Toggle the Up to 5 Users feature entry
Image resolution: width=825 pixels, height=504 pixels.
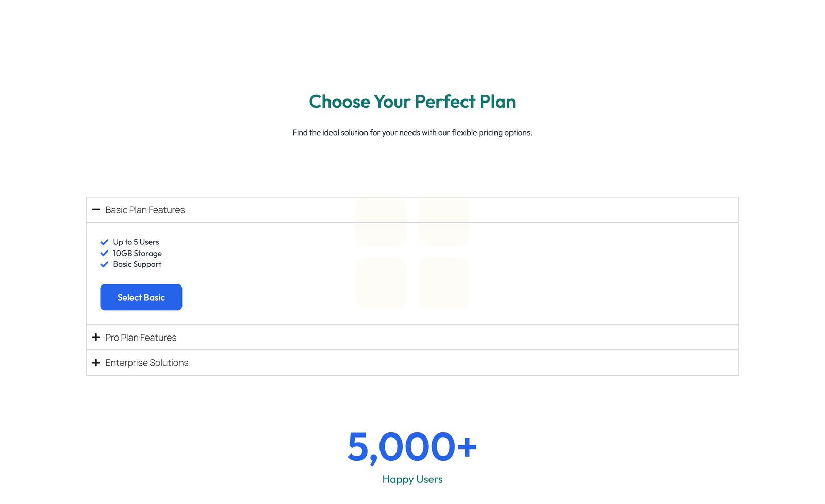click(x=136, y=242)
